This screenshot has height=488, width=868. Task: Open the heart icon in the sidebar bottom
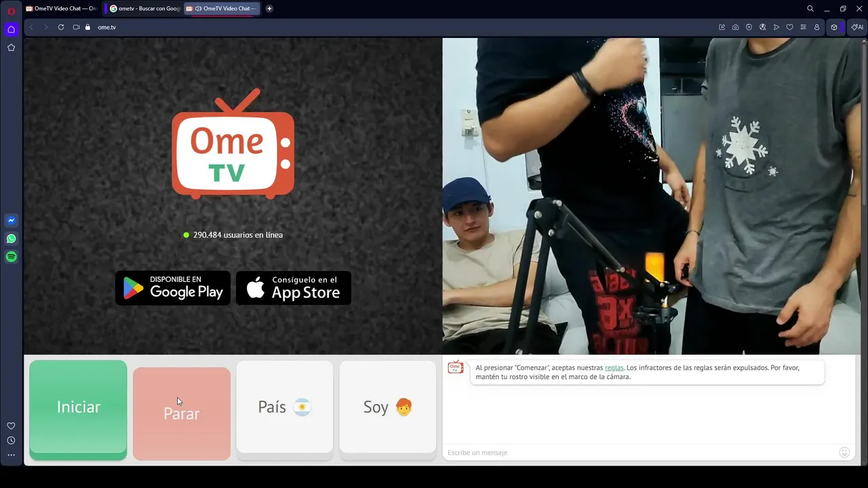[11, 426]
